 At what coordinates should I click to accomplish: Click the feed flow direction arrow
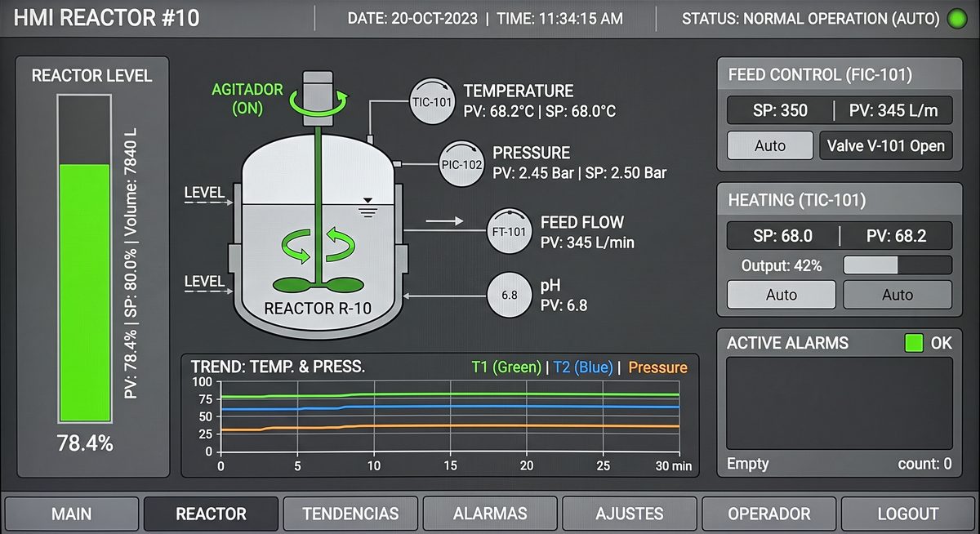[x=445, y=221]
